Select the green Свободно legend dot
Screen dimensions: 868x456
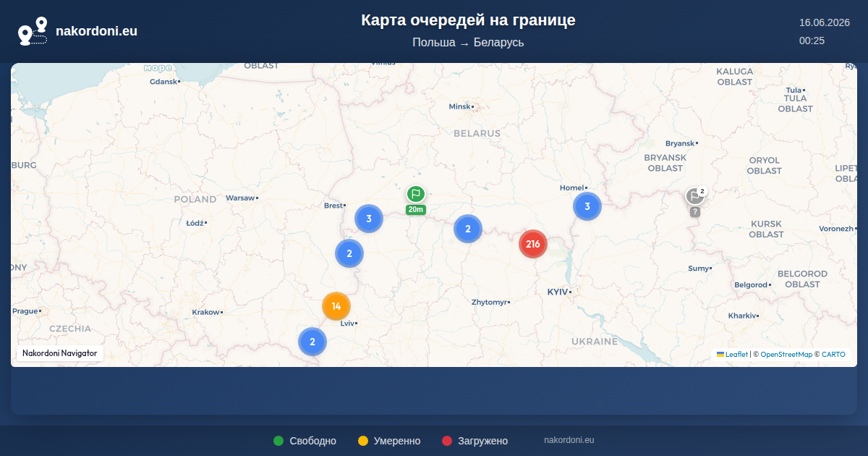click(278, 441)
